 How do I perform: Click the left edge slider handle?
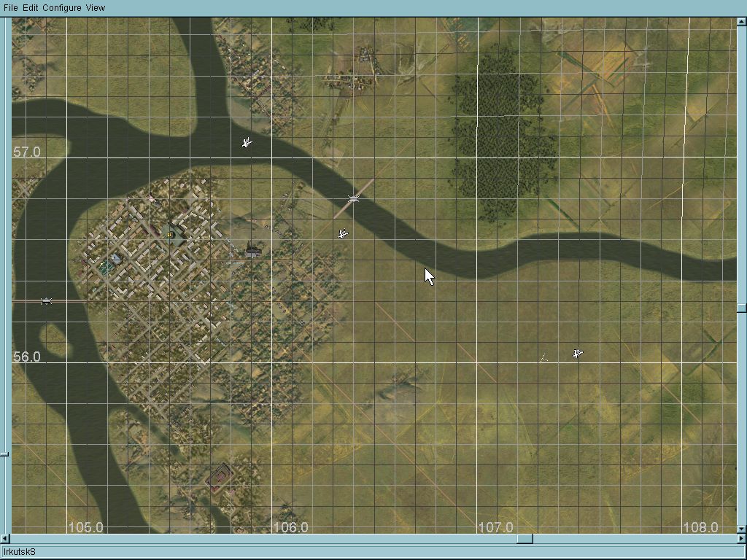[x=4, y=454]
